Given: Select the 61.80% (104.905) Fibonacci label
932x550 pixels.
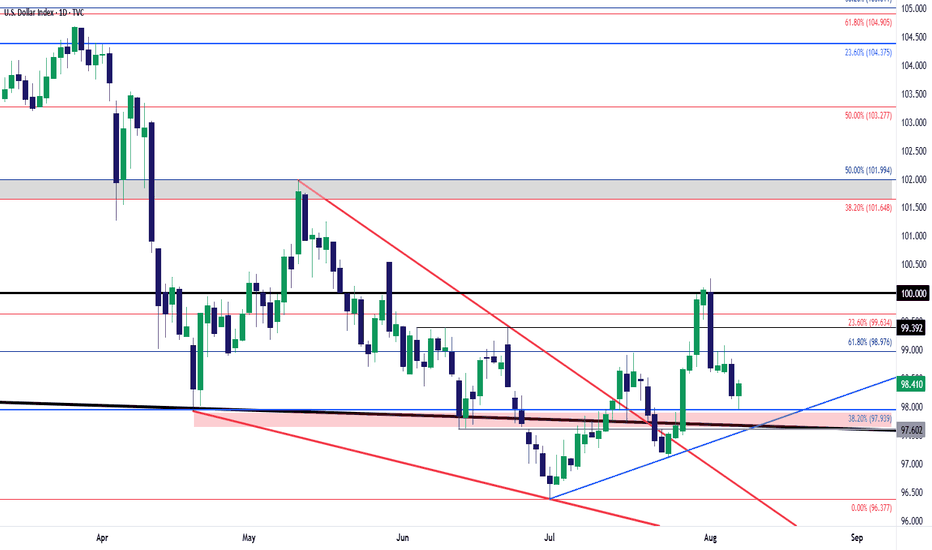Looking at the screenshot, I should (x=868, y=23).
